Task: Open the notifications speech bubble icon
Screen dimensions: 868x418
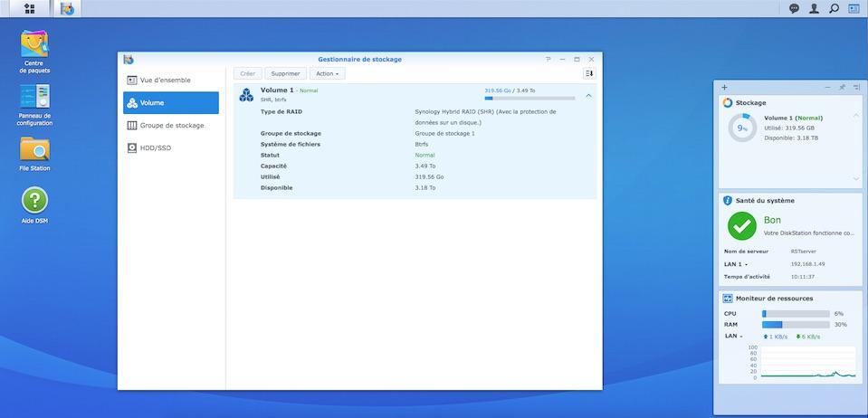Action: pyautogui.click(x=794, y=9)
